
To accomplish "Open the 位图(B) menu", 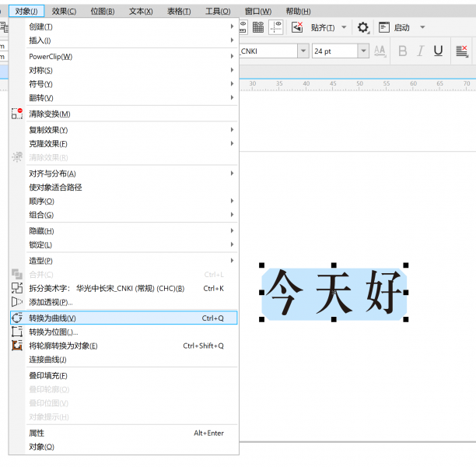I will [103, 11].
